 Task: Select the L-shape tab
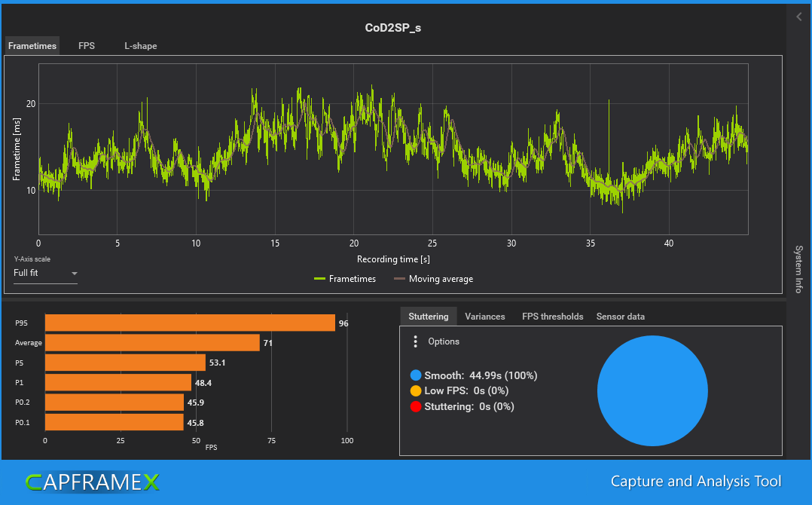[140, 45]
